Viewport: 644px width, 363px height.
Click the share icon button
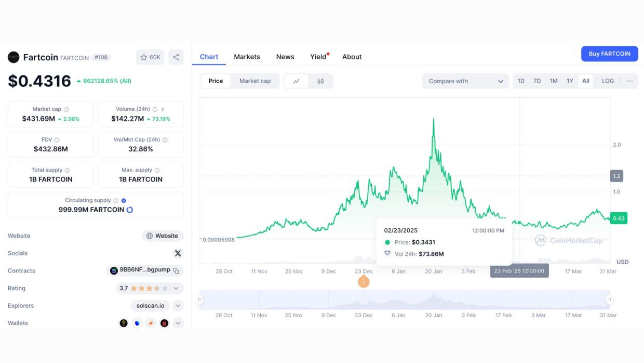[176, 57]
